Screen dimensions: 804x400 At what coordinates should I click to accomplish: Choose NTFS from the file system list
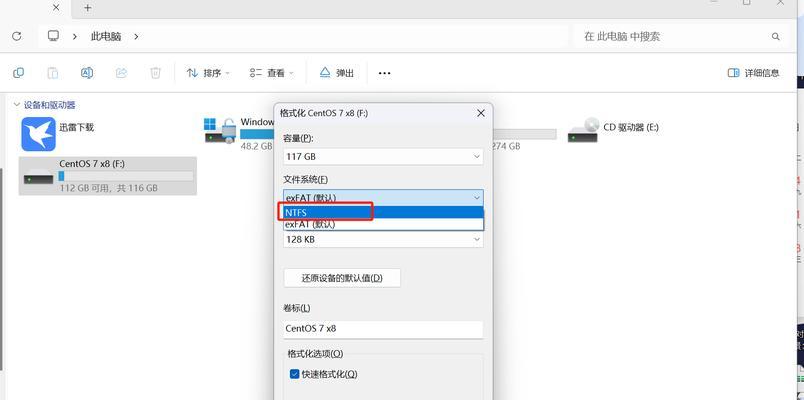(x=383, y=212)
